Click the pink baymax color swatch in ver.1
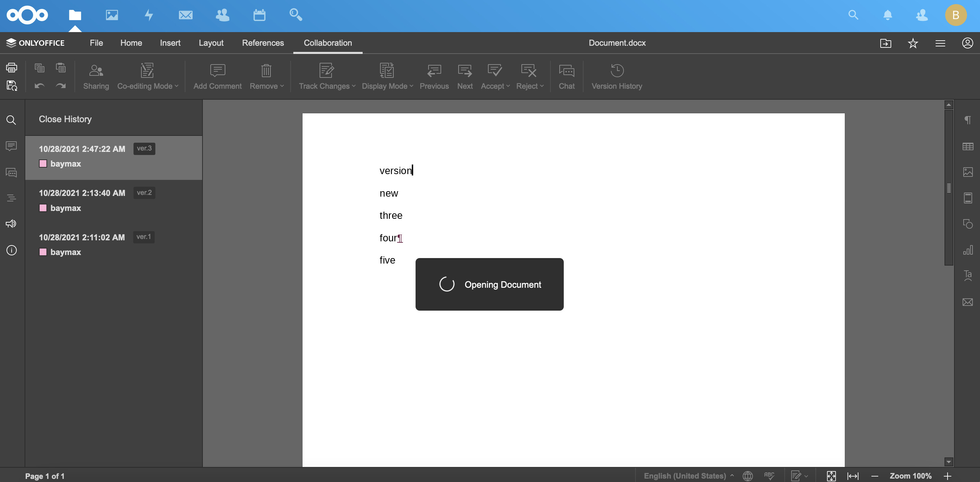Screen dimensions: 980x482 43,252
